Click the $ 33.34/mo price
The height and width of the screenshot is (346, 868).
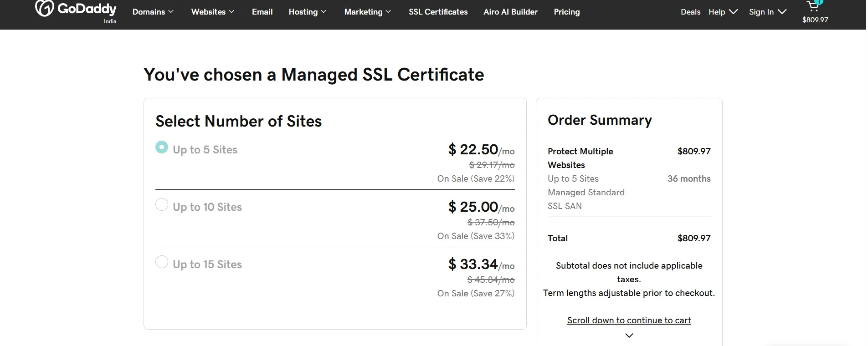pyautogui.click(x=482, y=264)
